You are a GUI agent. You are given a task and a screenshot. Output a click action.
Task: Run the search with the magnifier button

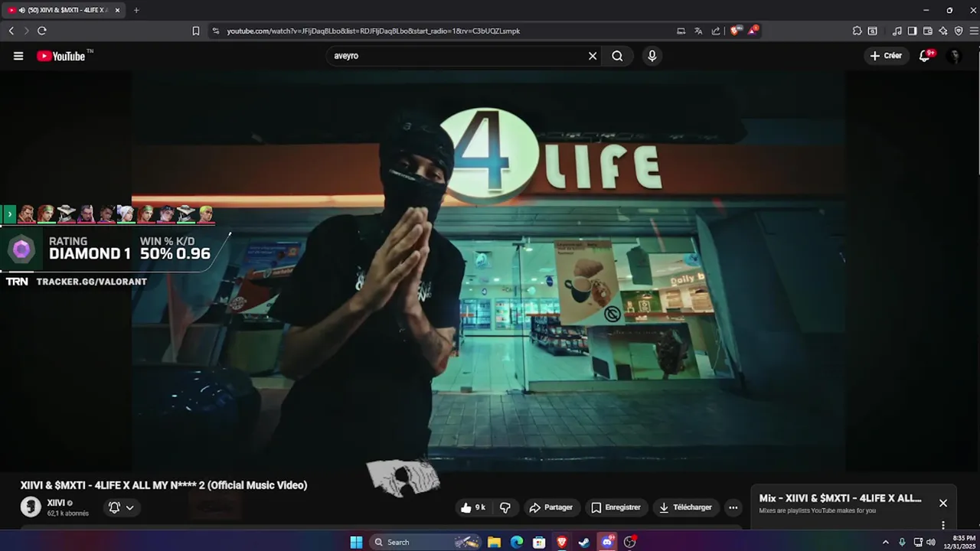(x=617, y=56)
